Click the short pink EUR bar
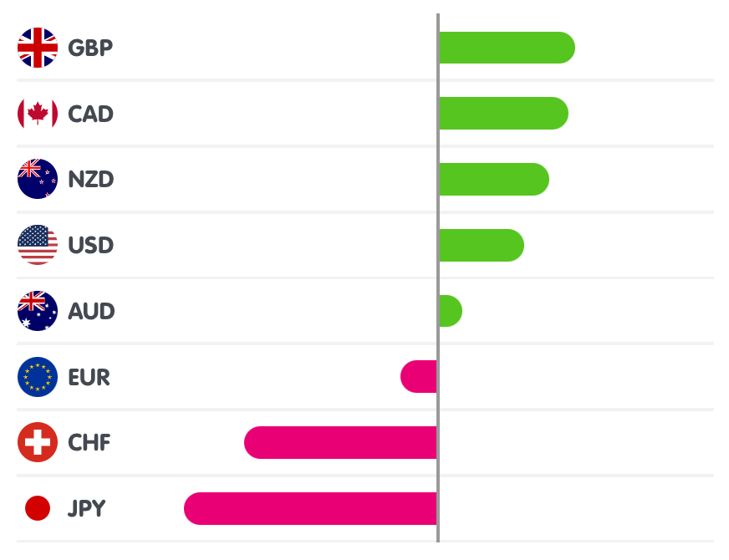 (x=419, y=377)
